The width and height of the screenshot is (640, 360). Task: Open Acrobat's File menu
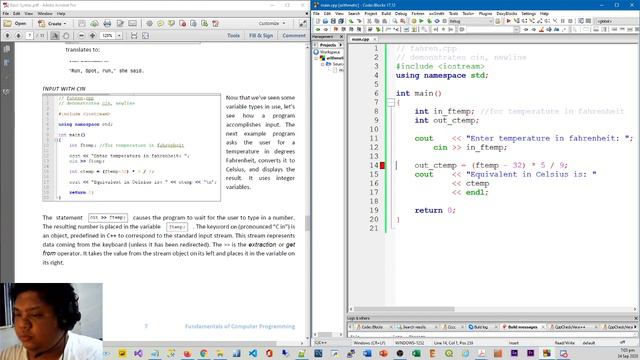click(x=6, y=14)
